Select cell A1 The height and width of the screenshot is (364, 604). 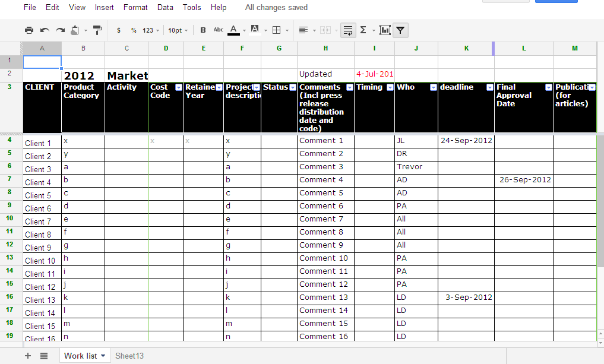[x=42, y=61]
